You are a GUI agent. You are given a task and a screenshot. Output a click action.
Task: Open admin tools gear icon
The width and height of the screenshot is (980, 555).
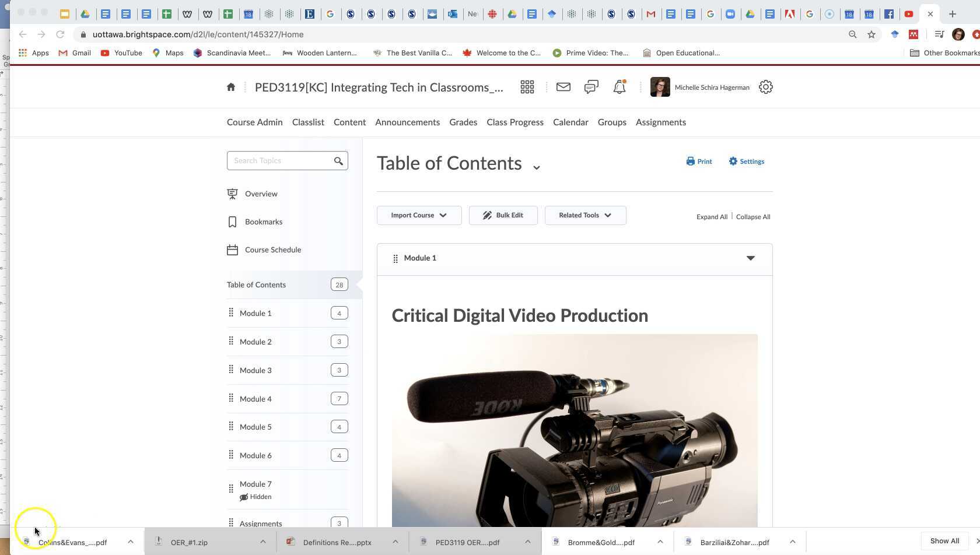765,87
